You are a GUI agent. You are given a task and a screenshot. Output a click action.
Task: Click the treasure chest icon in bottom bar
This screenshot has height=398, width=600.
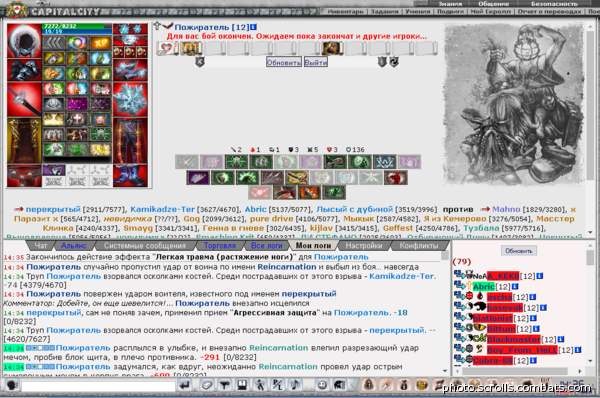(x=421, y=385)
